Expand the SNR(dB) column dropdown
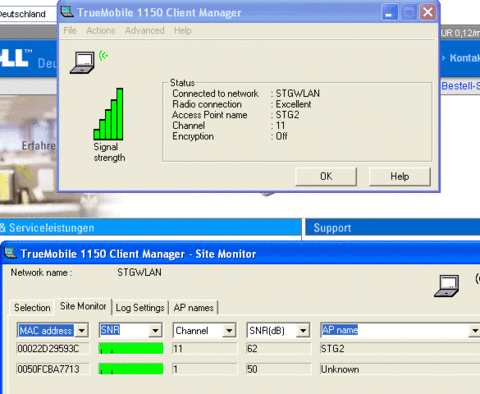The height and width of the screenshot is (394, 480). [x=303, y=331]
